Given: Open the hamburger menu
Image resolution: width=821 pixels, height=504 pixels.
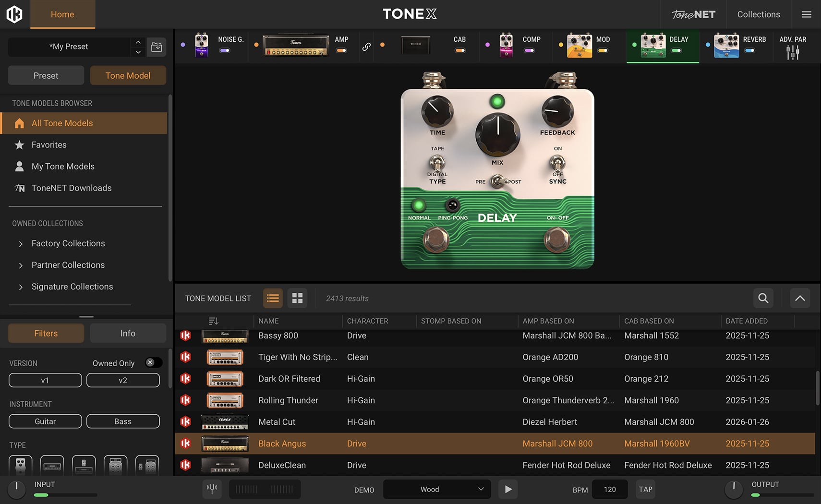Looking at the screenshot, I should pos(806,14).
